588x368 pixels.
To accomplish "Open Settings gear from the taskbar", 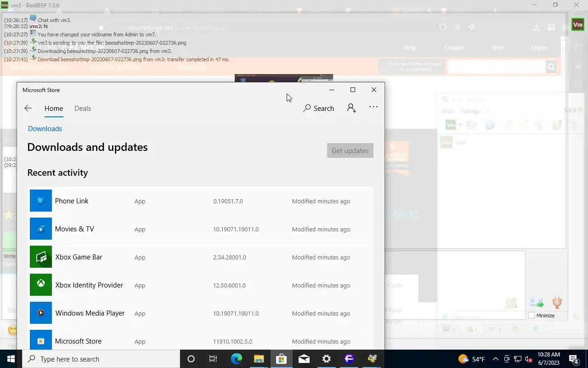I will point(326,359).
